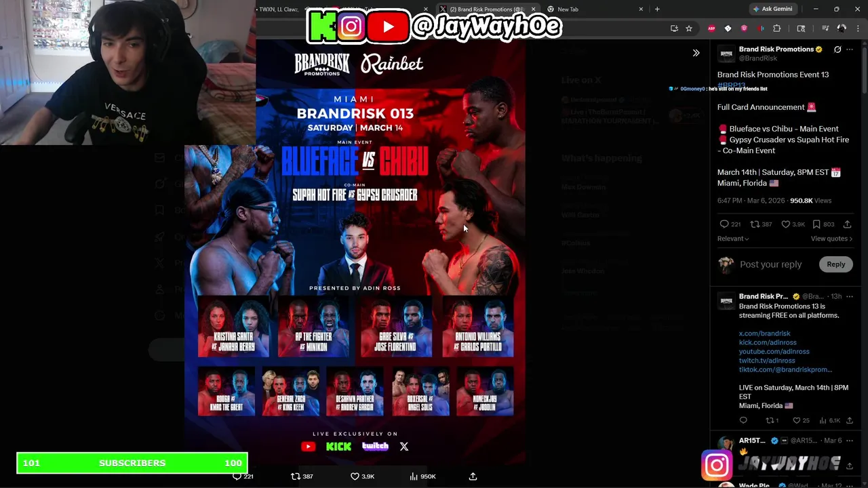The image size is (868, 488).
Task: Click the user avatar beside reply field
Action: (x=726, y=264)
